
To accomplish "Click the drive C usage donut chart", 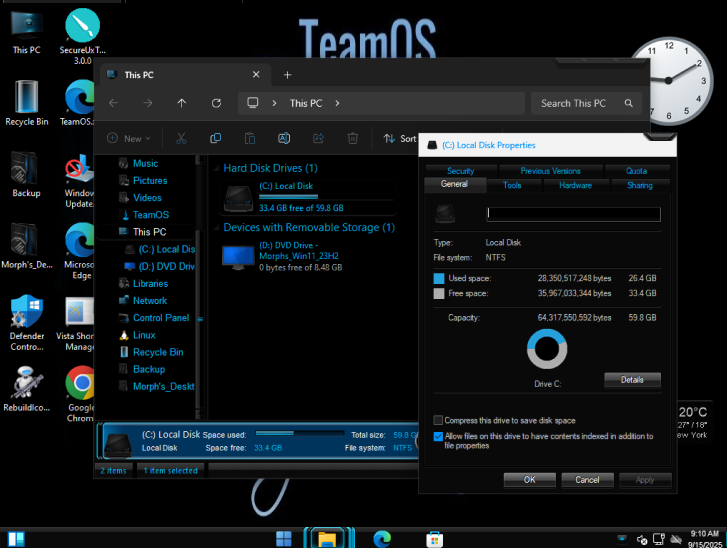I will point(547,349).
